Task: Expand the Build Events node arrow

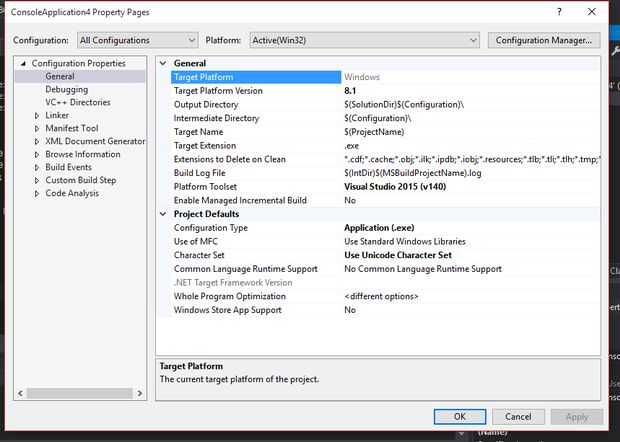Action: click(37, 168)
